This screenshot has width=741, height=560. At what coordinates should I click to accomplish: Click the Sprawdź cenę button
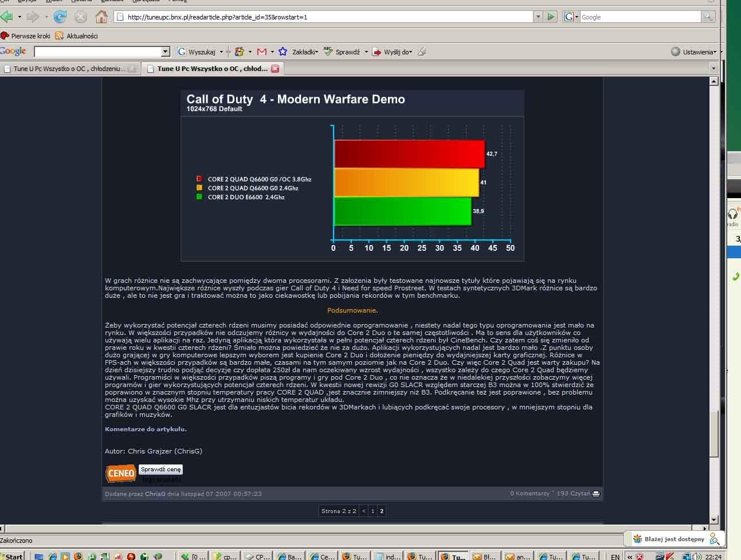tap(160, 469)
